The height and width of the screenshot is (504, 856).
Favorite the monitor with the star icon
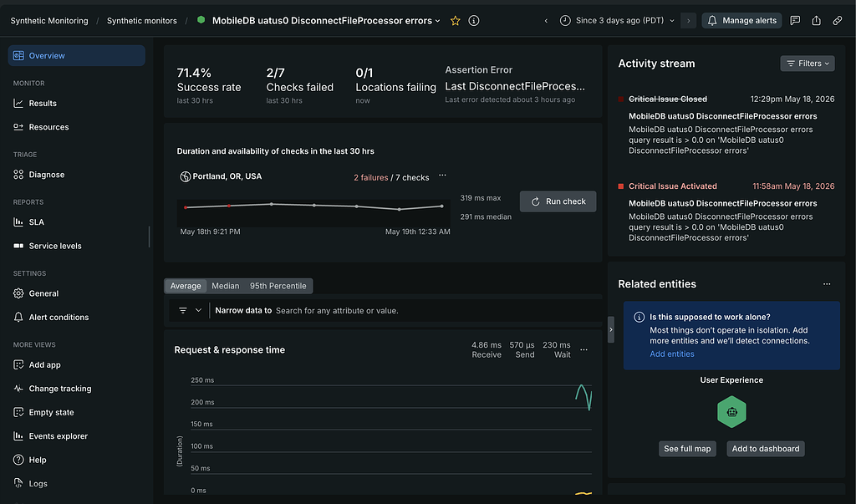[456, 21]
